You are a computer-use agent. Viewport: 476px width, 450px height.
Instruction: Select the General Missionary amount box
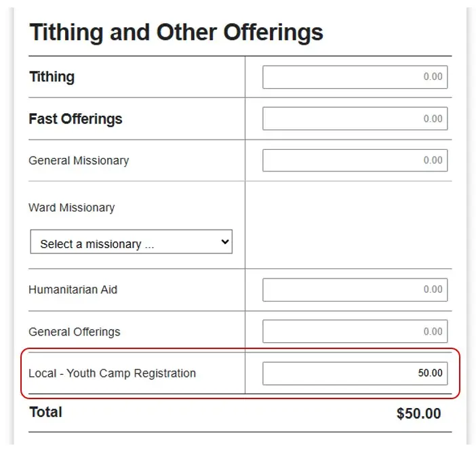point(355,160)
